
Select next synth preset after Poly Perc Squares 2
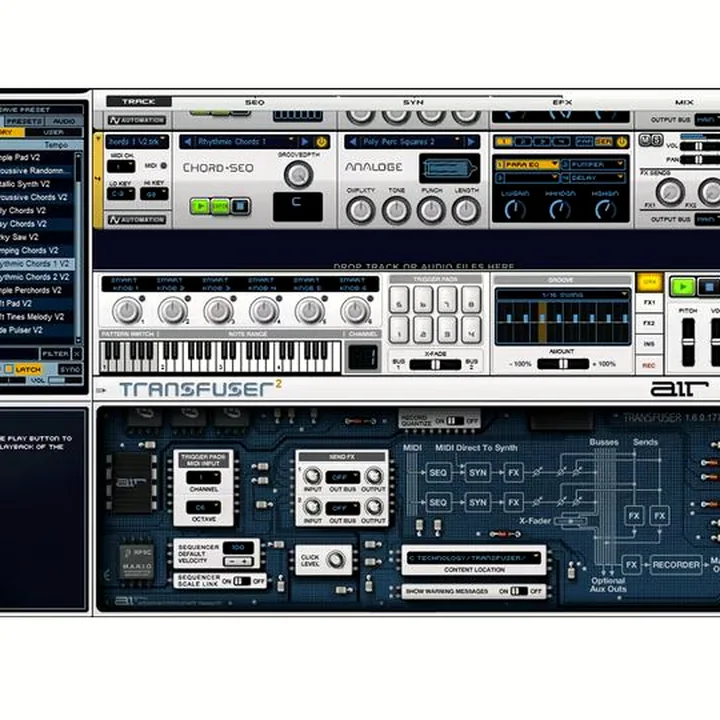(x=471, y=142)
